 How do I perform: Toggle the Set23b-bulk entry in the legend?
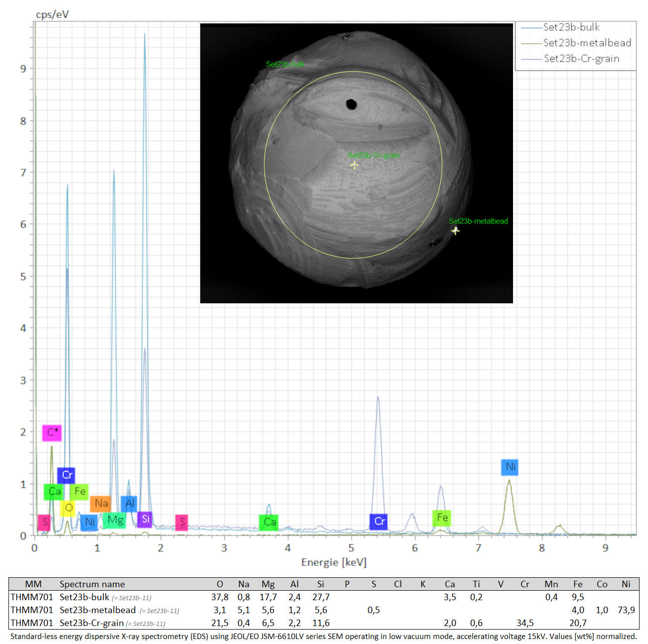[x=571, y=27]
